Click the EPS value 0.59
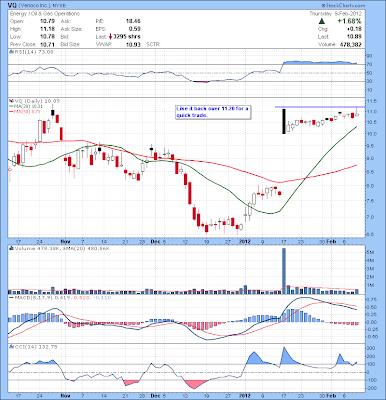The image size is (386, 400). [x=135, y=29]
